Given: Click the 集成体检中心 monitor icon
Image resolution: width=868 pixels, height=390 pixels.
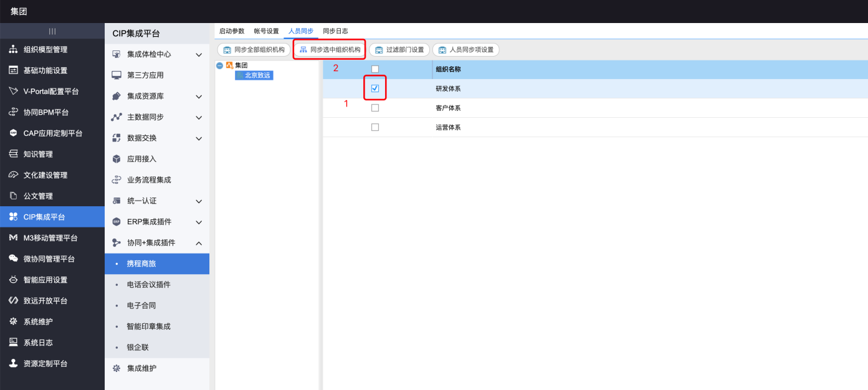Looking at the screenshot, I should click(x=116, y=55).
